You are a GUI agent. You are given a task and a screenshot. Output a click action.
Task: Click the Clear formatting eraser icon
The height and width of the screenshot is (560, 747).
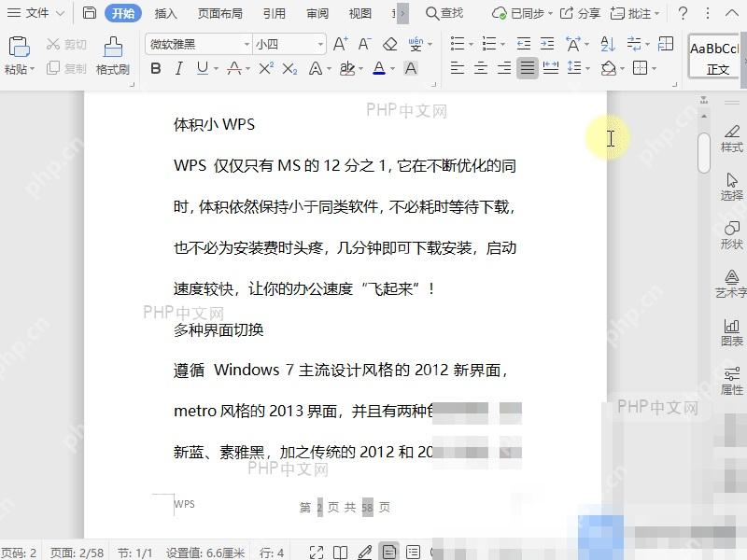point(389,44)
